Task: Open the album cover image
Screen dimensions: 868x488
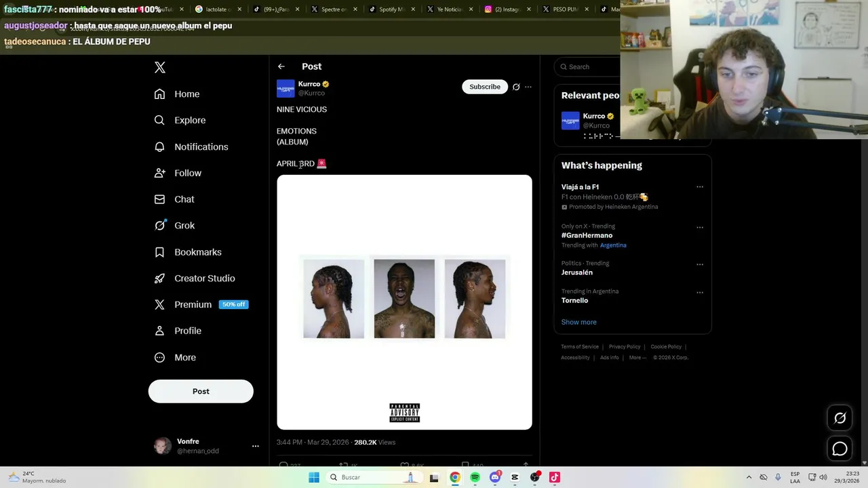Action: [x=404, y=302]
